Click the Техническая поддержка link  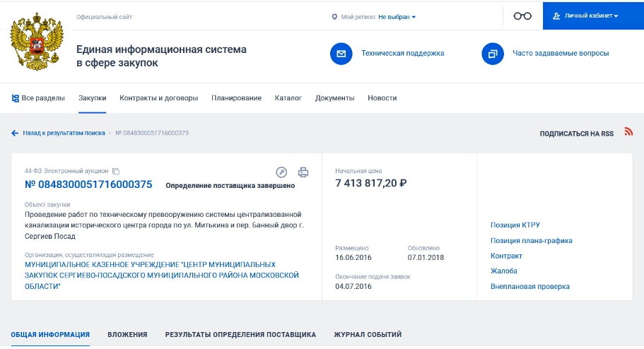click(x=402, y=54)
